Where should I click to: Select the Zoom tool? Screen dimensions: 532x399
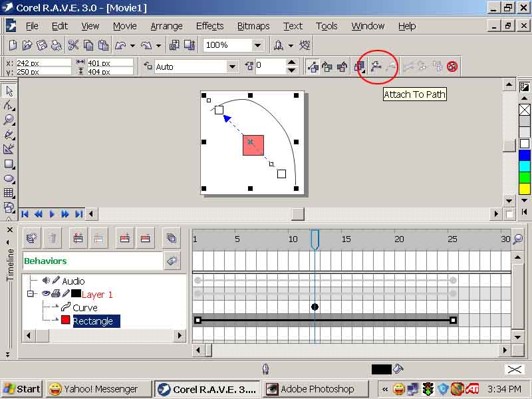click(9, 120)
